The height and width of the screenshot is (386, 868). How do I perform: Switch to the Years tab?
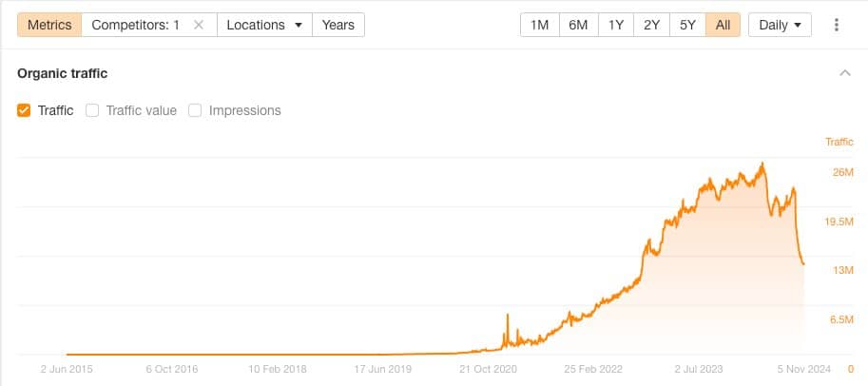point(338,25)
